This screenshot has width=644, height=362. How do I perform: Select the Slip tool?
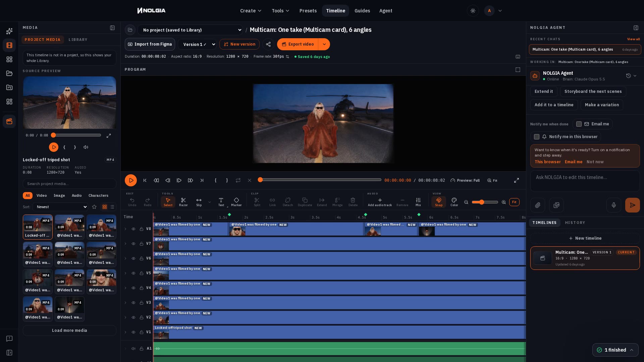(199, 202)
